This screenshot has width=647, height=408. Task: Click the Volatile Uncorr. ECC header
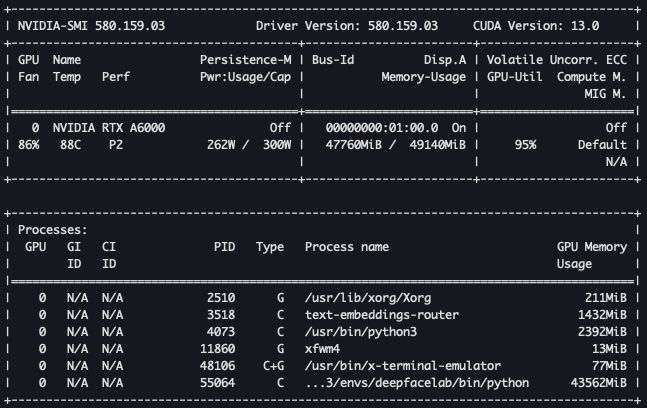(x=557, y=60)
